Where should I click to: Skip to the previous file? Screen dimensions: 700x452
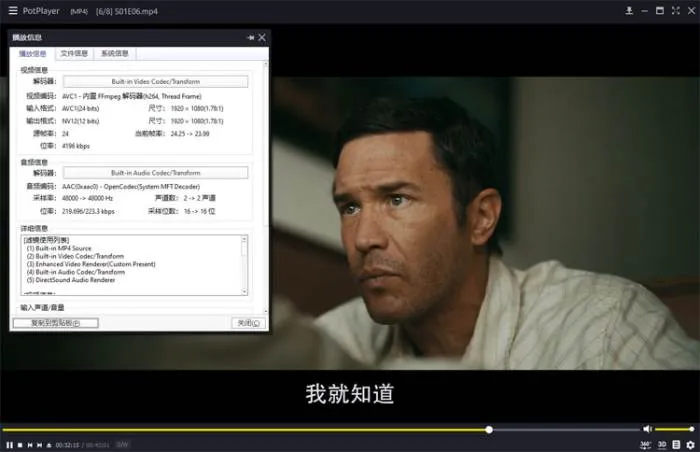30,444
